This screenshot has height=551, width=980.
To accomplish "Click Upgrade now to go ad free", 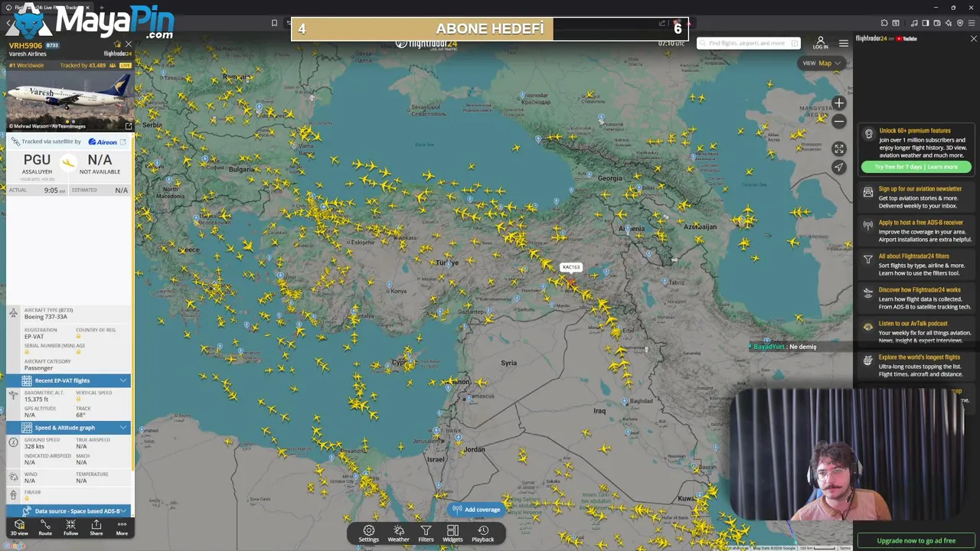I will coord(916,540).
